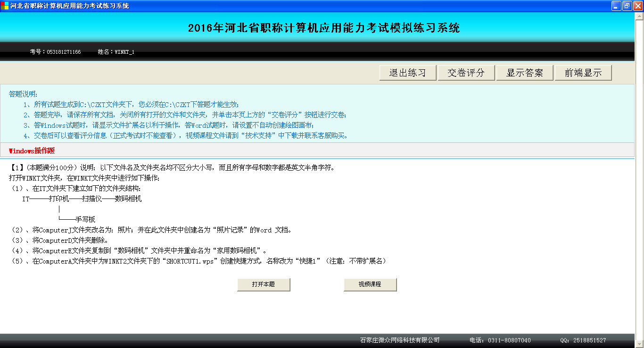Open the question with 打开本题
This screenshot has width=644, height=348.
pos(263,284)
